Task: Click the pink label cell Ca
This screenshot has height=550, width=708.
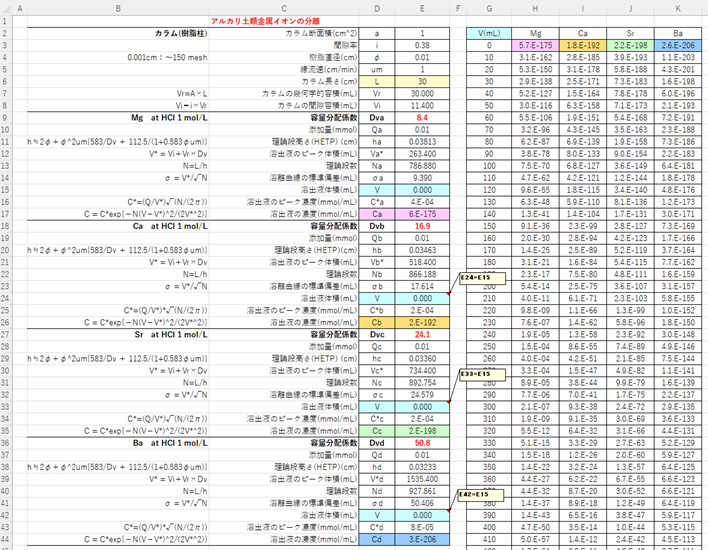Action: tap(377, 214)
